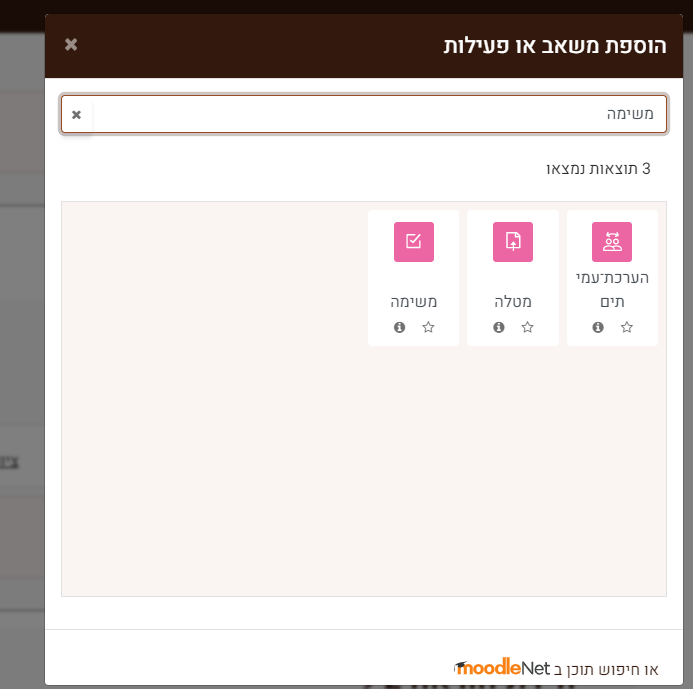This screenshot has height=689, width=693.
Task: Close the הוספת משאב או פעילות dialog
Action: 71,44
